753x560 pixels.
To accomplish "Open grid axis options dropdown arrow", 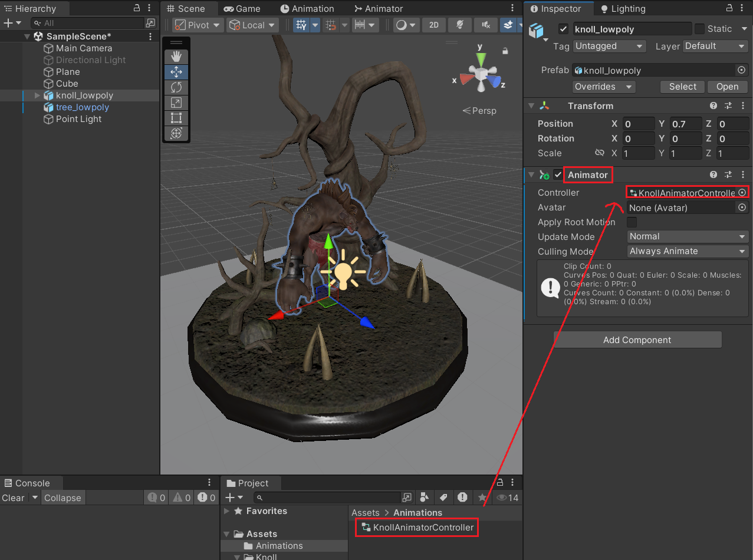I will tap(315, 25).
